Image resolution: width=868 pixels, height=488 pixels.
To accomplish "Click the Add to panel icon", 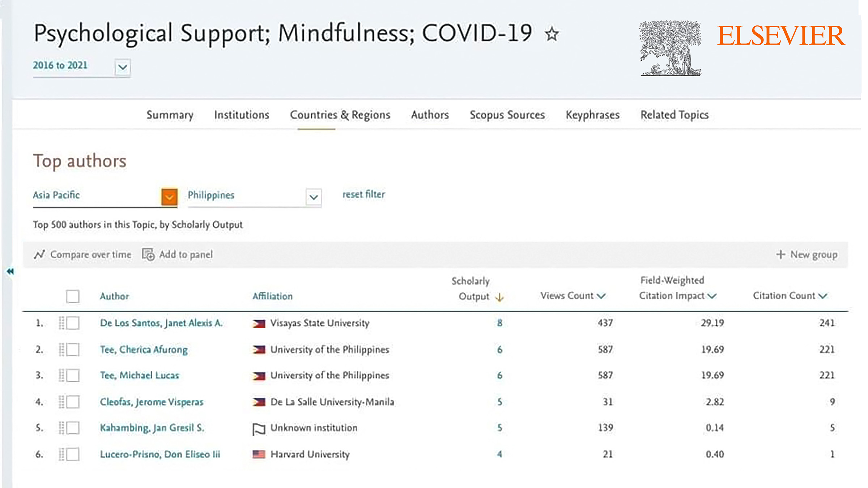I will pyautogui.click(x=148, y=254).
